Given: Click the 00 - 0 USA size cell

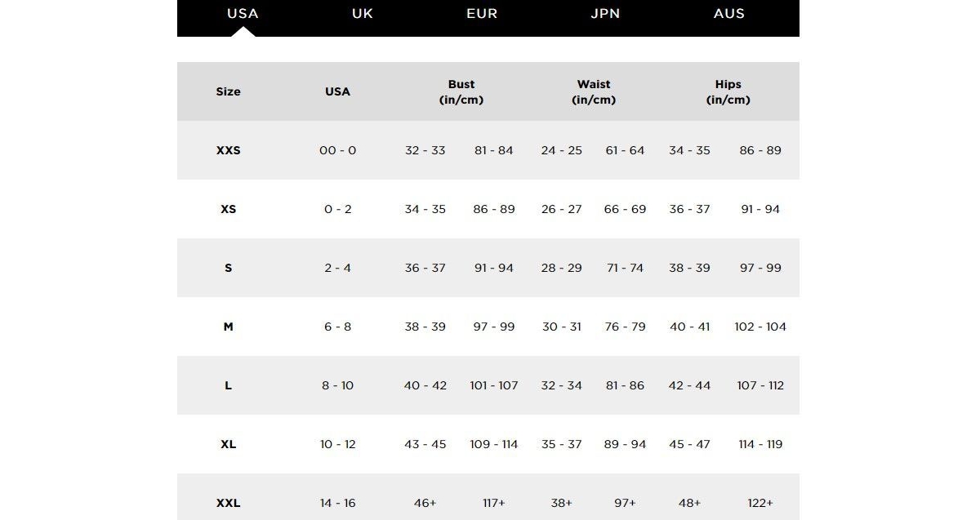Looking at the screenshot, I should tap(337, 150).
